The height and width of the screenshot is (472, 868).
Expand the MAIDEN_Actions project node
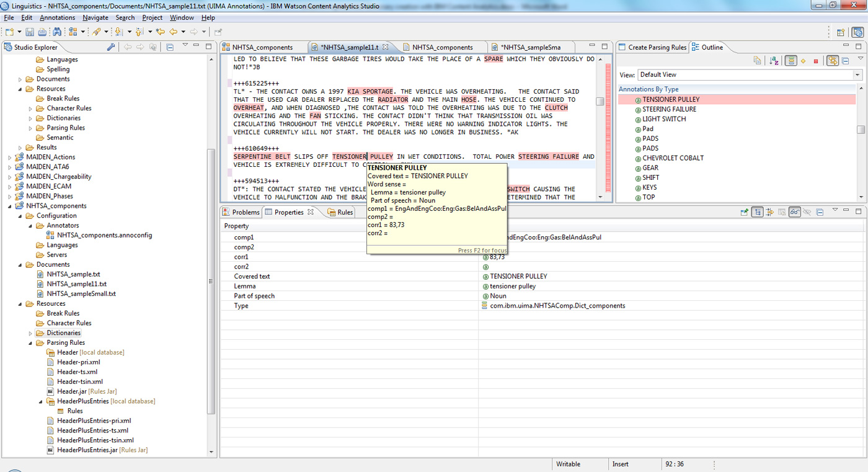pos(9,157)
